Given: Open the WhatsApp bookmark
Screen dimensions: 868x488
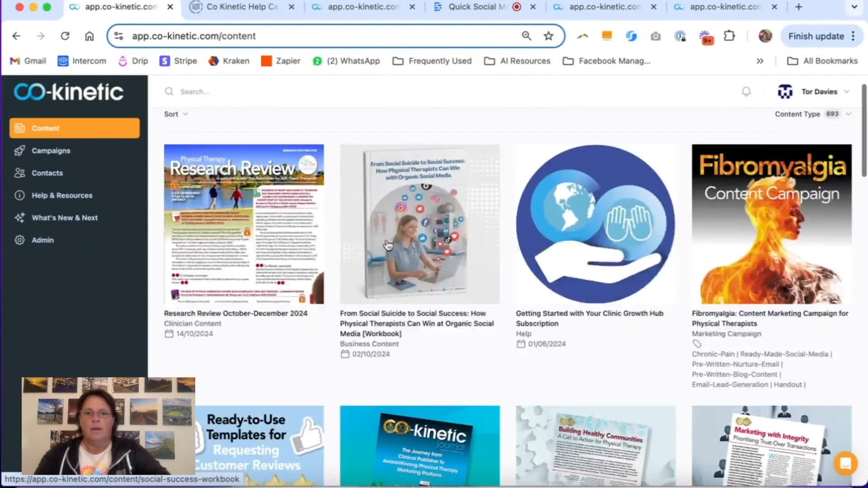Looking at the screenshot, I should [x=346, y=61].
